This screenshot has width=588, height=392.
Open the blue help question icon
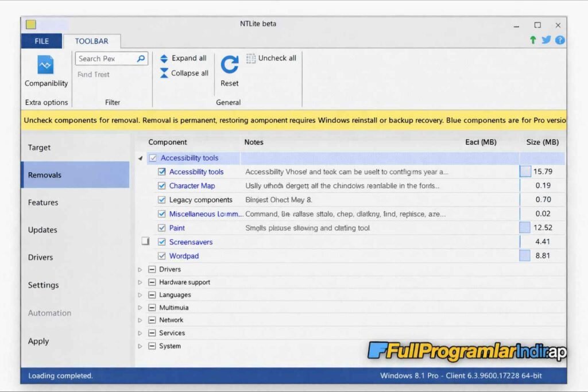click(559, 40)
